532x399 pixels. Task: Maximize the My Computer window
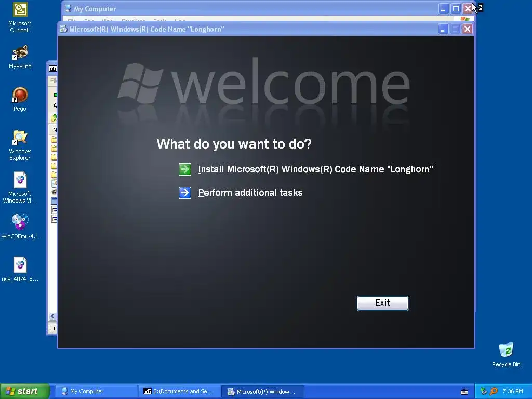pyautogui.click(x=456, y=9)
